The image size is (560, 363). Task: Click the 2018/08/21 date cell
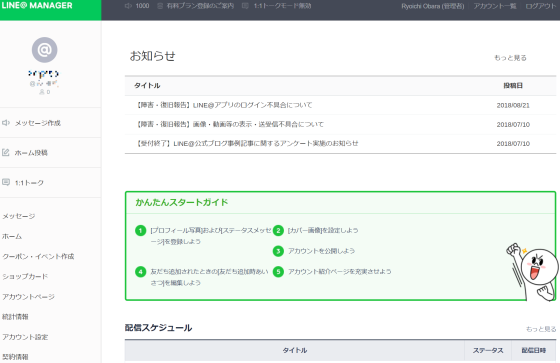pos(513,105)
